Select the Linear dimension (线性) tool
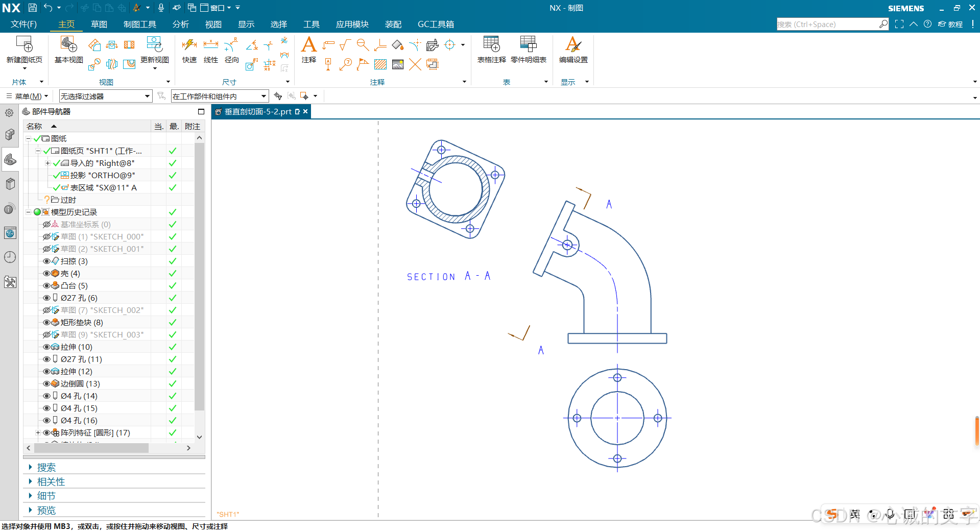The image size is (980, 532). [210, 45]
